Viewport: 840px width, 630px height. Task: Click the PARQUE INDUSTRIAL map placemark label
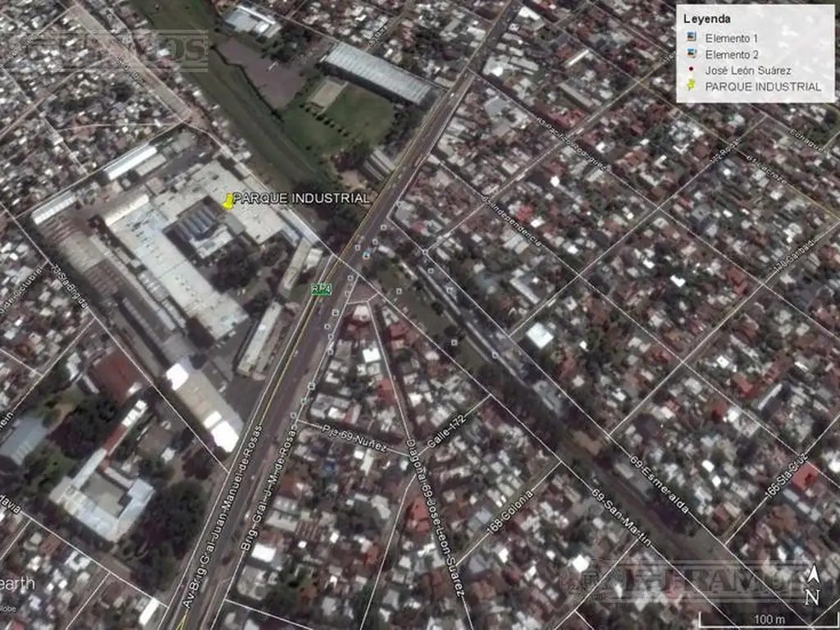tap(301, 199)
